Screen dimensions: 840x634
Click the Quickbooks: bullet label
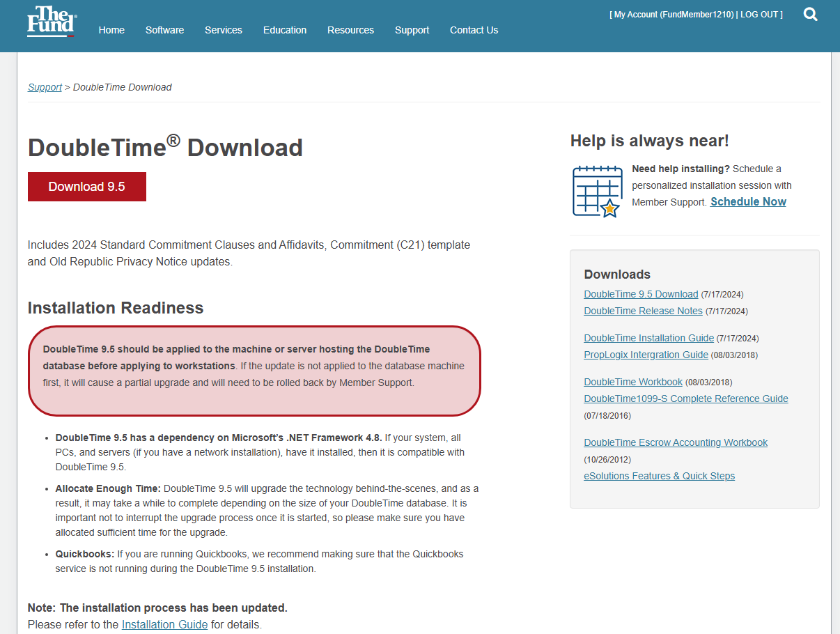pos(85,554)
